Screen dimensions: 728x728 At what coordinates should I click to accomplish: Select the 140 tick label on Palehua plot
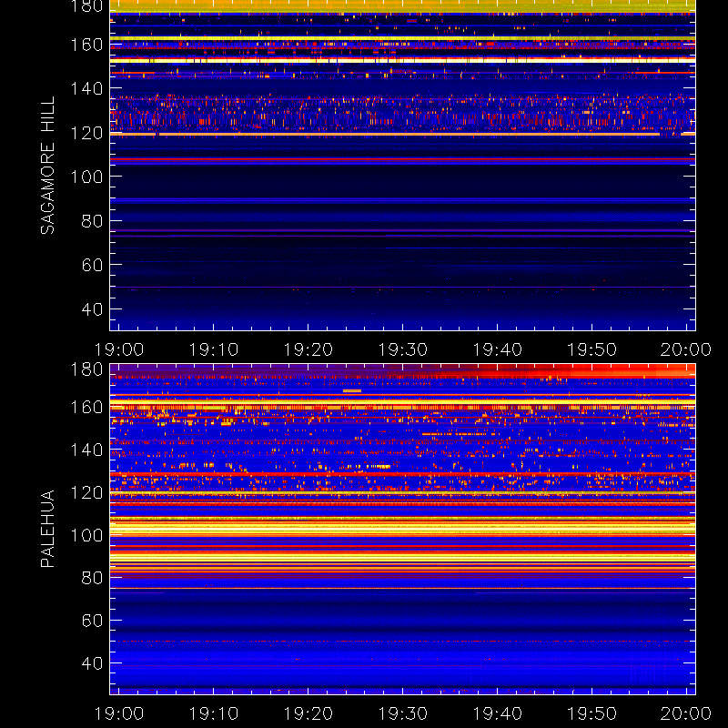click(x=86, y=450)
